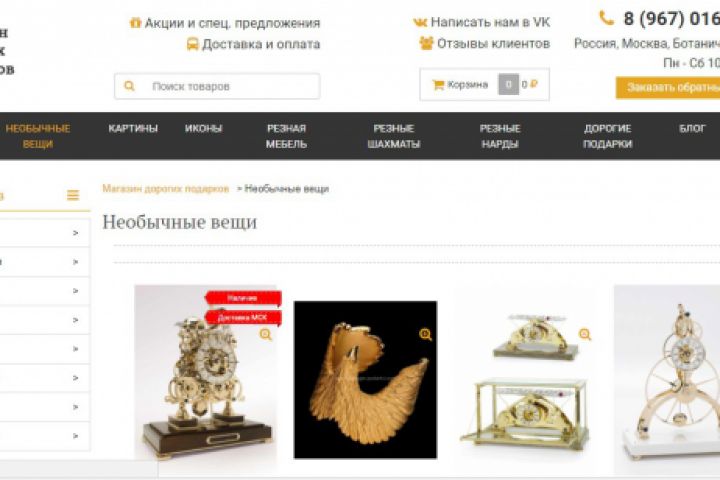
Task: Open the Блог menu item
Action: (692, 129)
